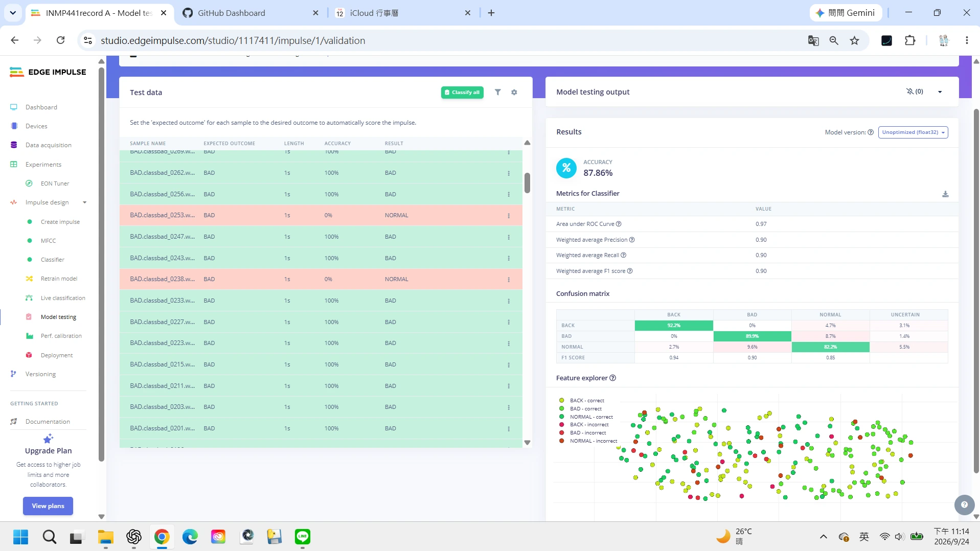980x551 pixels.
Task: Click Area under ROC Curve help icon
Action: [619, 224]
